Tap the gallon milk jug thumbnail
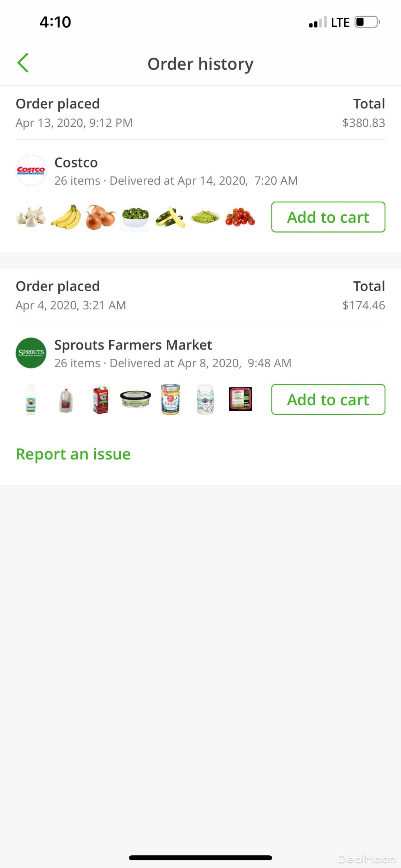Viewport: 401px width, 868px height. [x=66, y=399]
